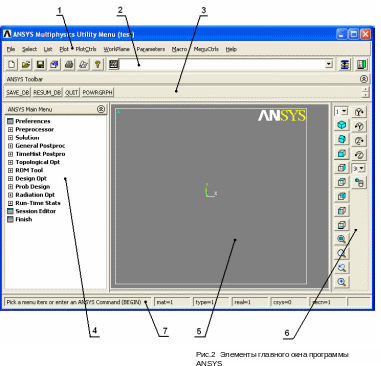Switch to Left view

click(341, 211)
